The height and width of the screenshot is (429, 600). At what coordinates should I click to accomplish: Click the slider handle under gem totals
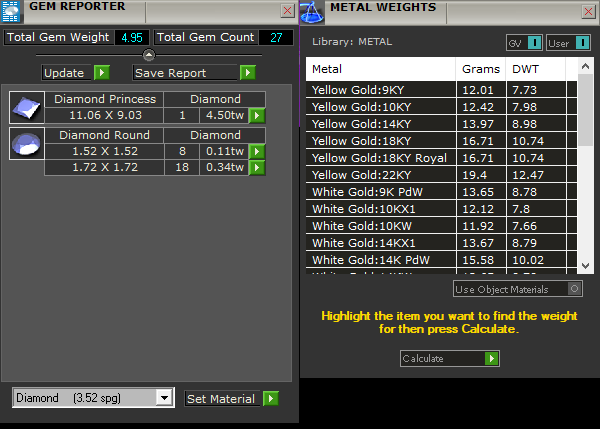(x=149, y=54)
